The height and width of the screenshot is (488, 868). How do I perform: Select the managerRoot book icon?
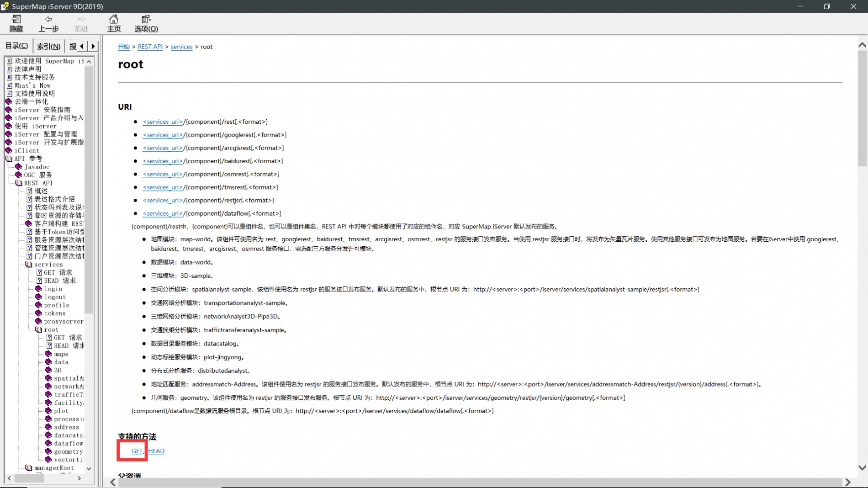tap(29, 468)
